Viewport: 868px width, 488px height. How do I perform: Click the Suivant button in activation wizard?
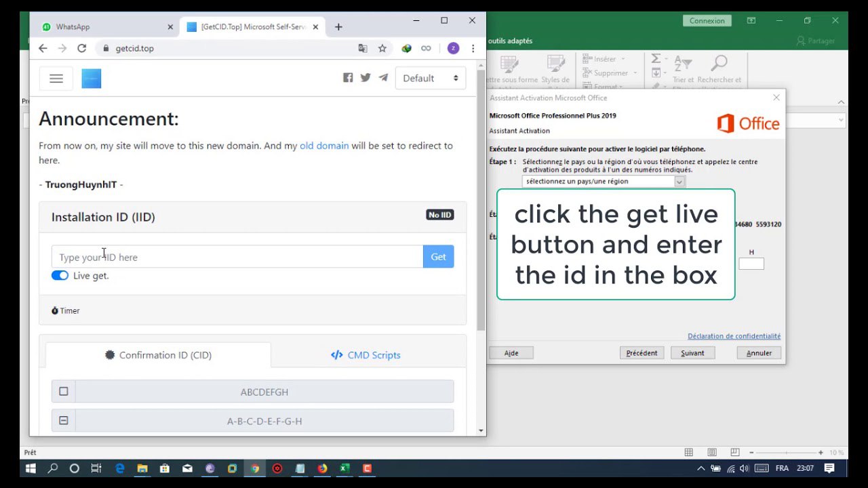tap(692, 353)
